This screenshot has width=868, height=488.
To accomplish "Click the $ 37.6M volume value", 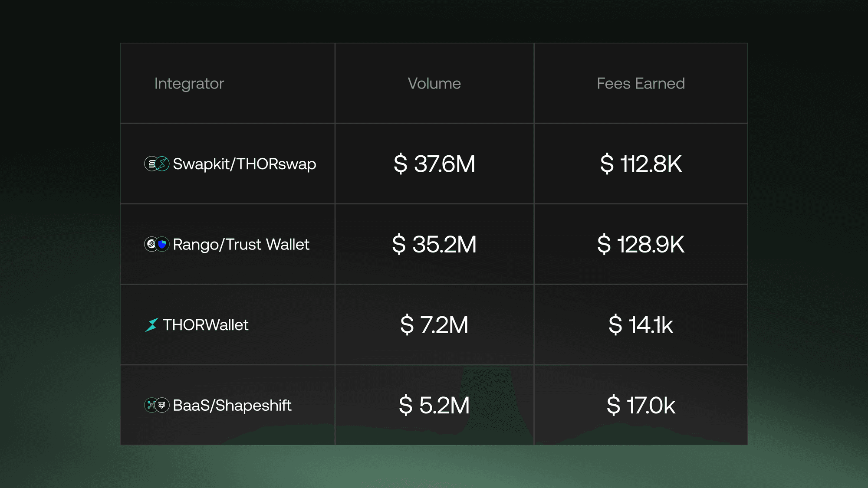I will tap(434, 164).
